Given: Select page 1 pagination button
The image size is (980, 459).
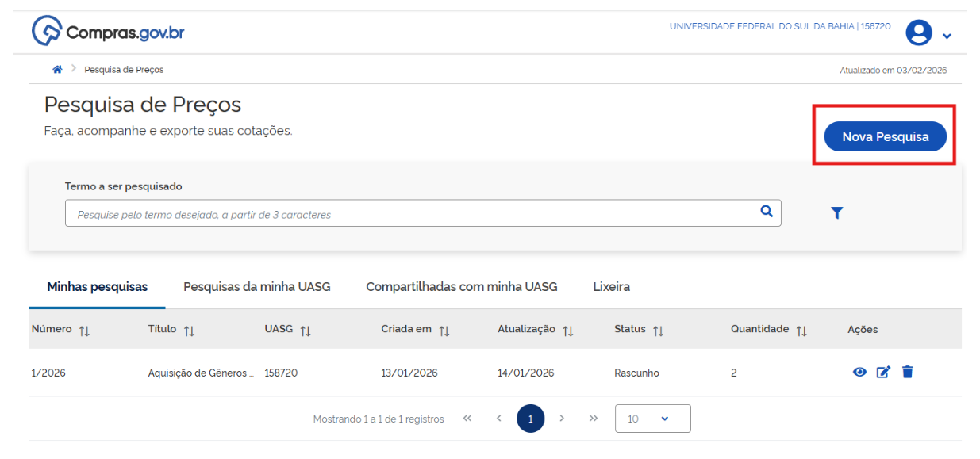Looking at the screenshot, I should (x=530, y=419).
